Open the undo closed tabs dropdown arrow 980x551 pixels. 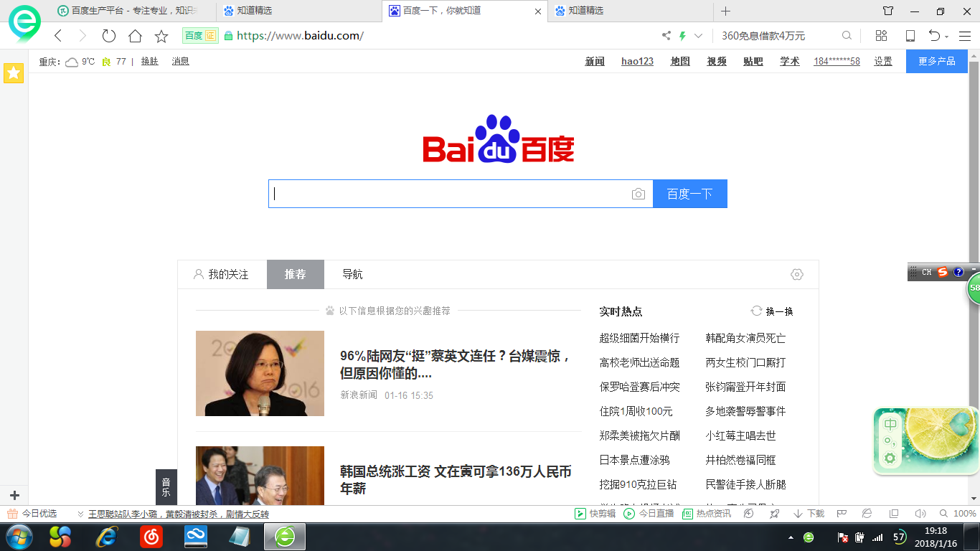pyautogui.click(x=947, y=37)
